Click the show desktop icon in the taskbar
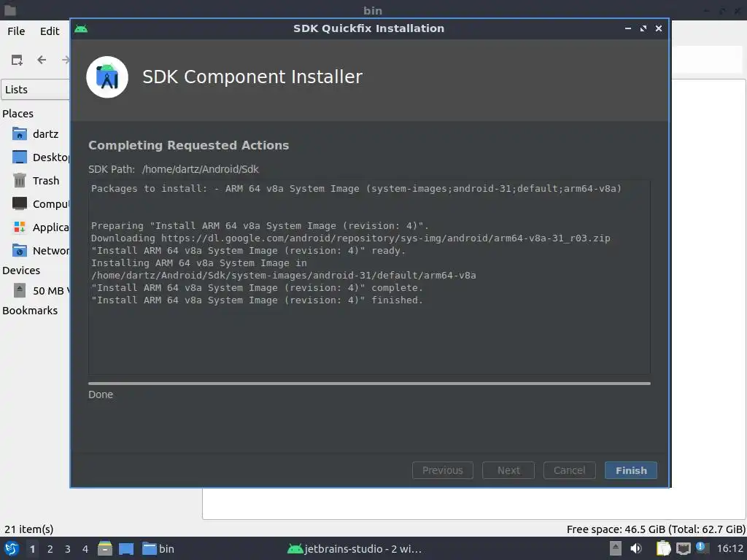This screenshot has height=560, width=747. [126, 548]
